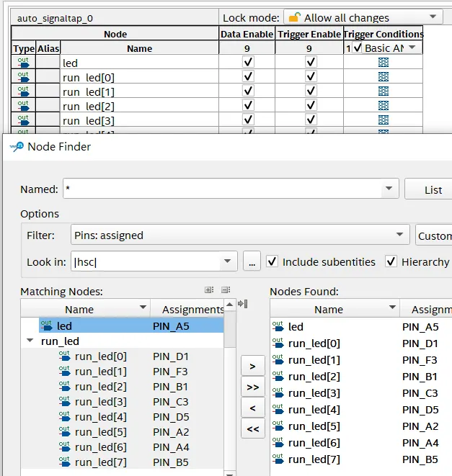Screen dimensions: 452x476
Task: Toggle Trigger Enable checkbox for run_led[3]
Action: 311,120
